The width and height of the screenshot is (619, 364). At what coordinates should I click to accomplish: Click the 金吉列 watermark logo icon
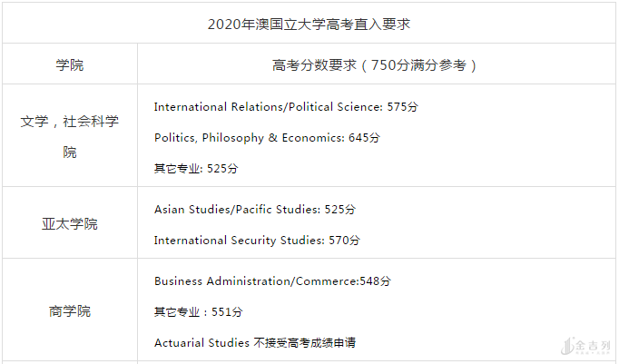[570, 346]
